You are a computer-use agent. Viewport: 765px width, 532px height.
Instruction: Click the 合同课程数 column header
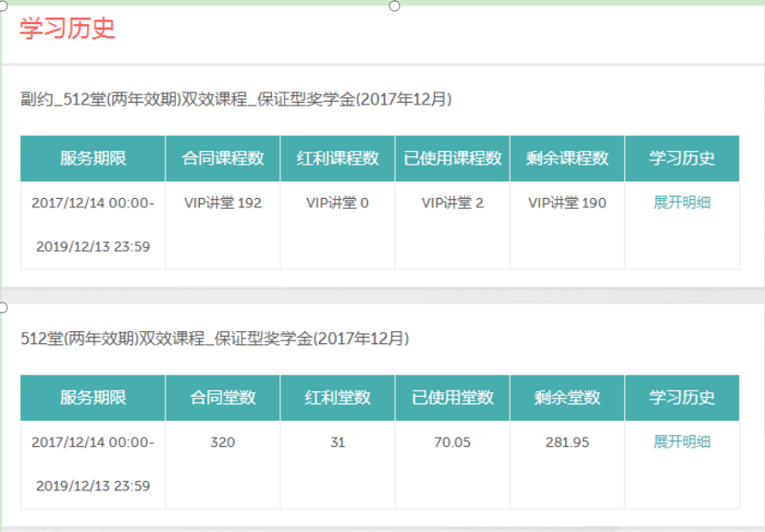click(x=223, y=158)
